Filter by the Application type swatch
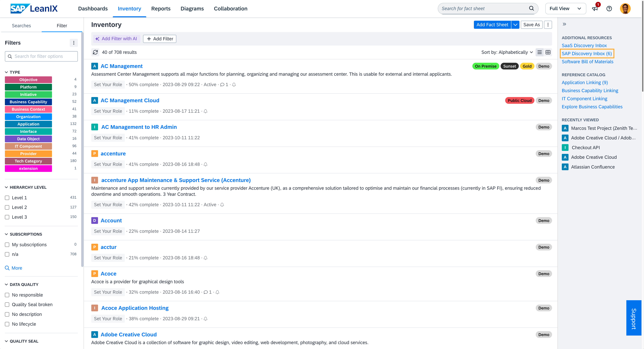Viewport: 644px width, 349px height. [28, 124]
